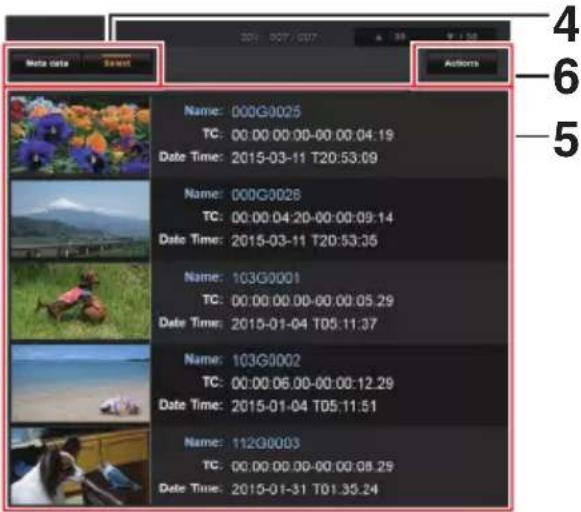Switch to the Select tab
Image resolution: width=581 pixels, height=512 pixels.
[117, 63]
